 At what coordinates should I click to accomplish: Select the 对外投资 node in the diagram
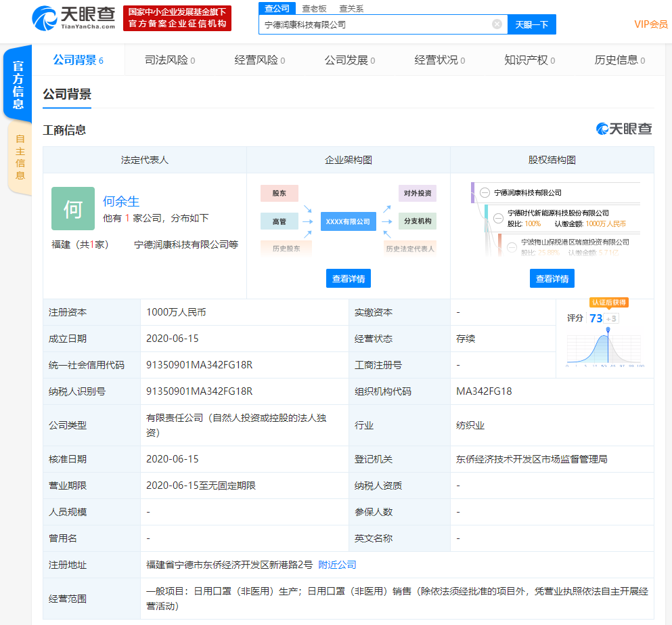pos(417,193)
